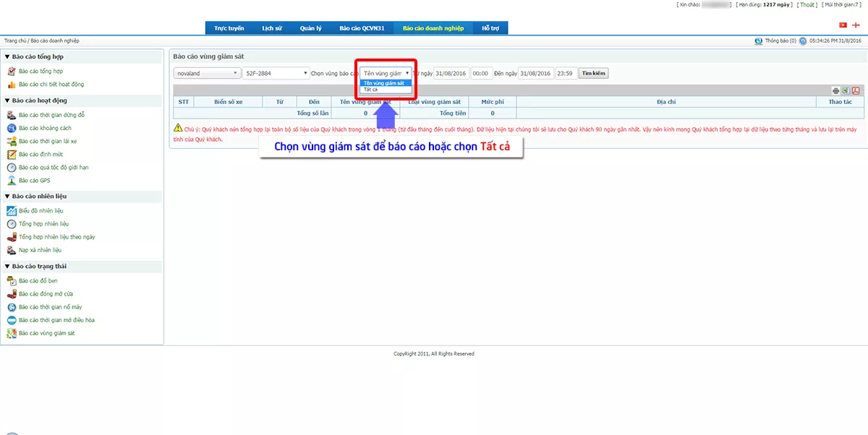This screenshot has width=868, height=435.
Task: Collapse the Báo cáo tổng hợp section
Action: [7, 56]
